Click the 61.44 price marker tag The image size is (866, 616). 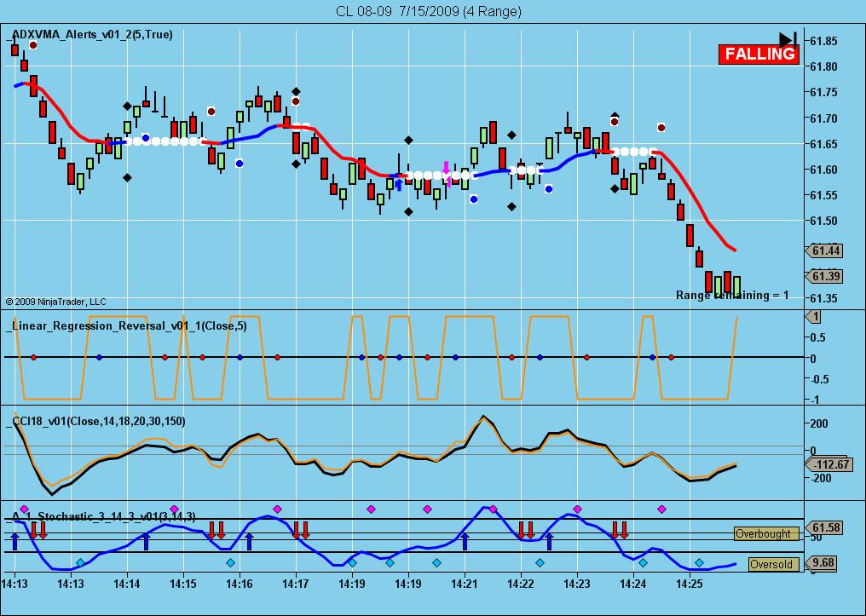[823, 251]
